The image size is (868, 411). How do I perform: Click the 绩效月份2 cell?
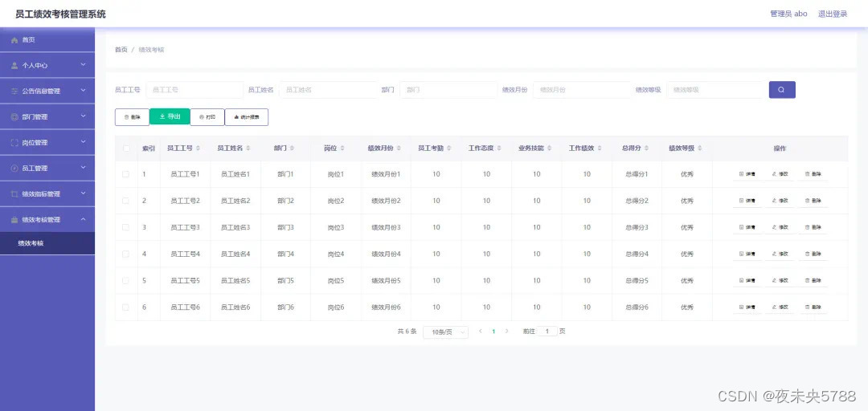tap(386, 201)
